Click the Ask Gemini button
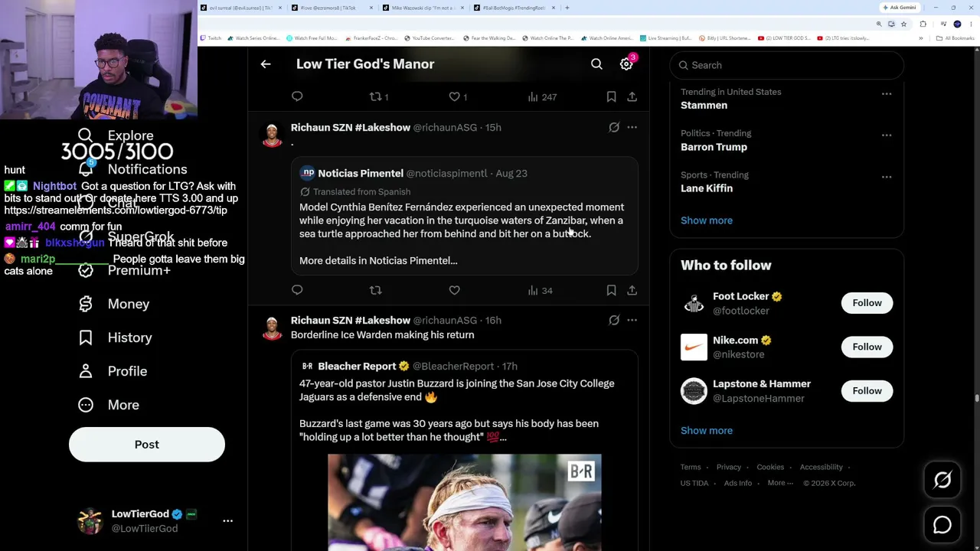Screen dimensions: 980x551 coord(900,8)
